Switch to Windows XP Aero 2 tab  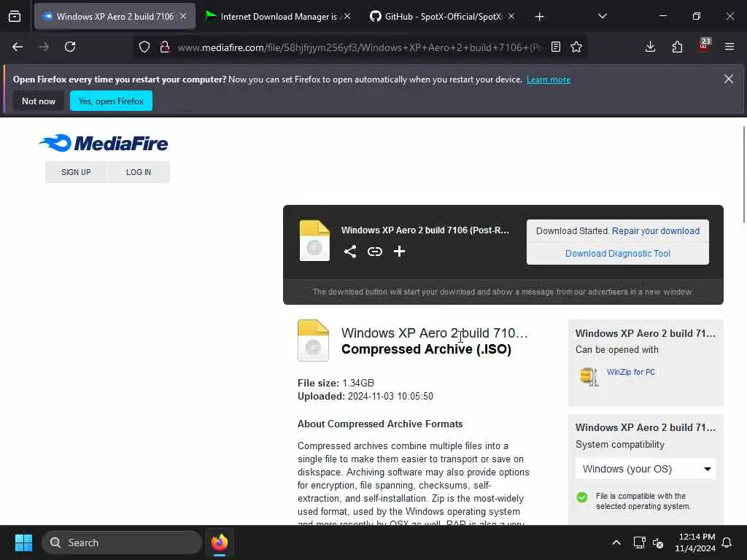115,16
